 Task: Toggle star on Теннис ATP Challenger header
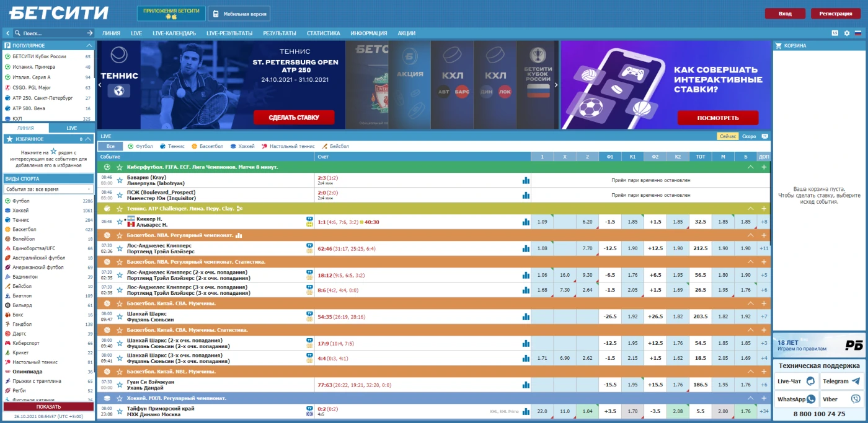click(120, 209)
